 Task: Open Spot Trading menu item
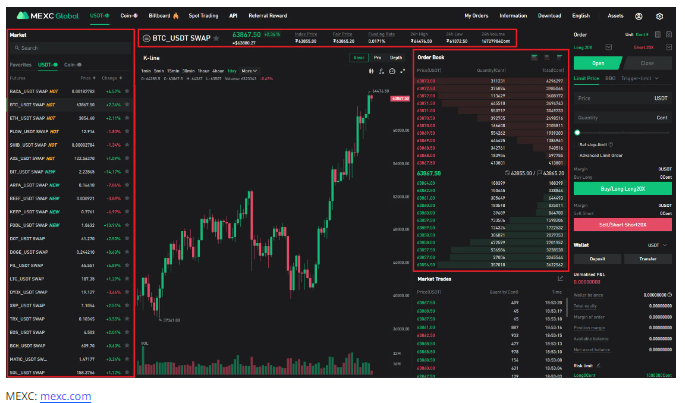(x=203, y=16)
